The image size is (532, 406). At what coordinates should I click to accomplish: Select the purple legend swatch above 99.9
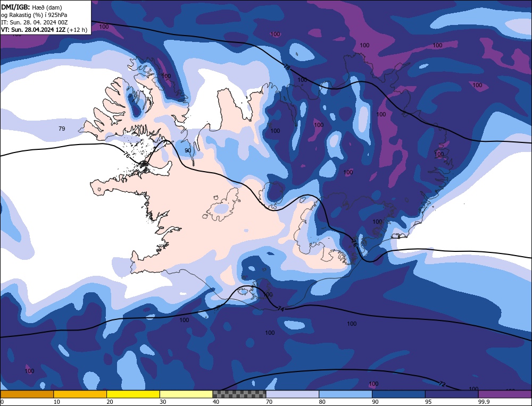coord(505,394)
